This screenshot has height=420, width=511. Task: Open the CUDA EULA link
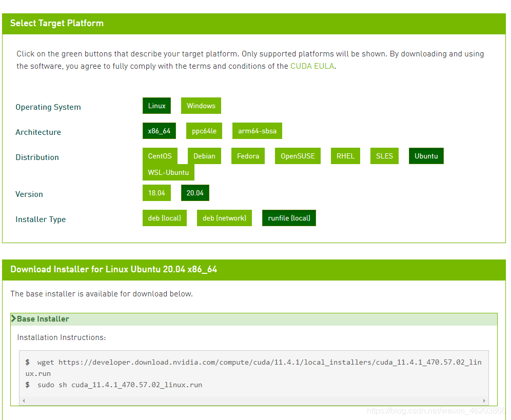pyautogui.click(x=312, y=66)
